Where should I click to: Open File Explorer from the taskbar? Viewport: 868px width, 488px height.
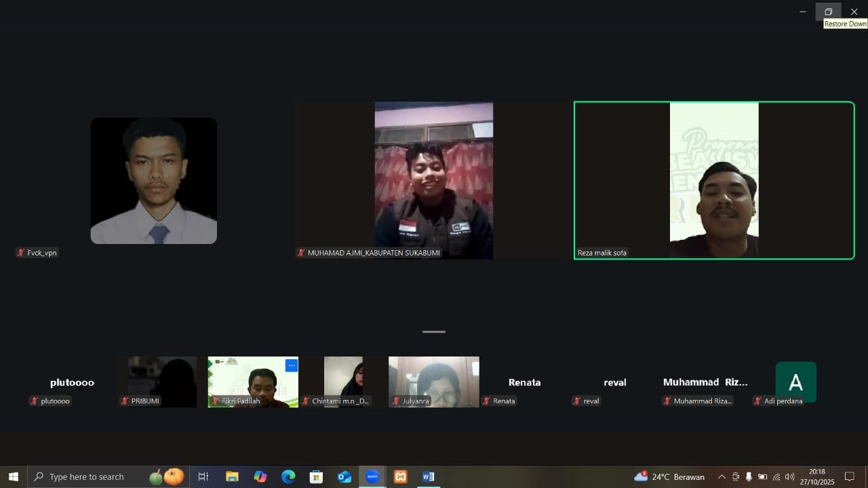(x=232, y=476)
